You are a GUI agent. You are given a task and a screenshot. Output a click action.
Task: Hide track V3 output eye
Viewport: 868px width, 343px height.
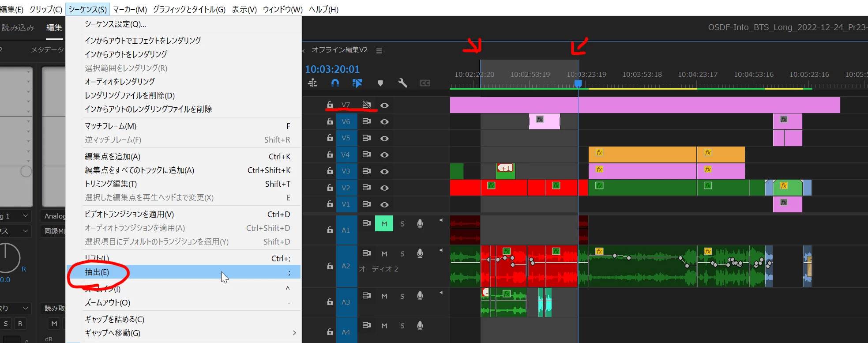tap(384, 172)
